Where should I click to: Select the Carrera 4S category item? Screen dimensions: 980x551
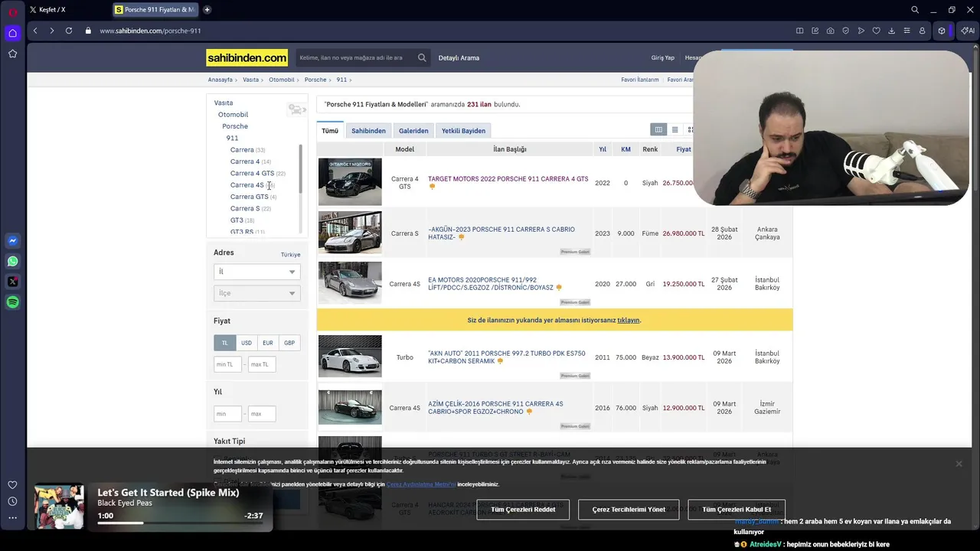[x=247, y=185]
